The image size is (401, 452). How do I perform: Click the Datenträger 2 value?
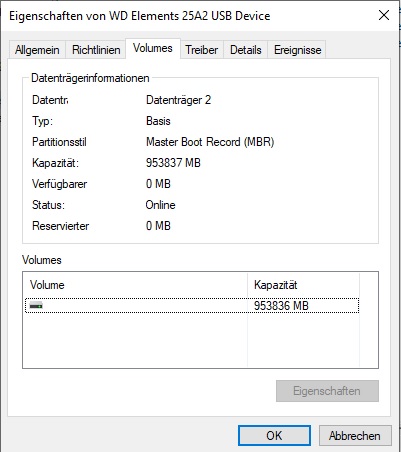(178, 100)
